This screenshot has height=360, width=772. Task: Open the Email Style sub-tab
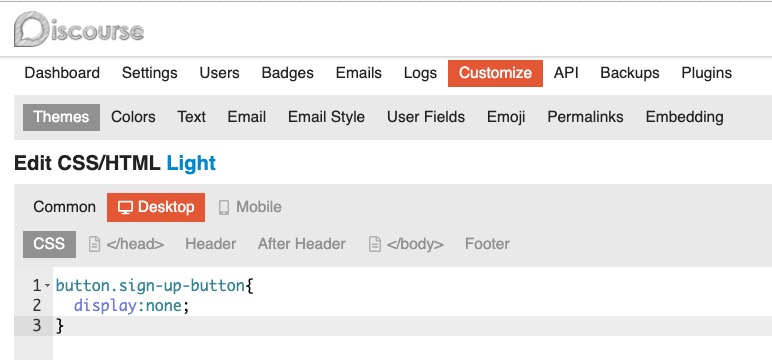326,117
